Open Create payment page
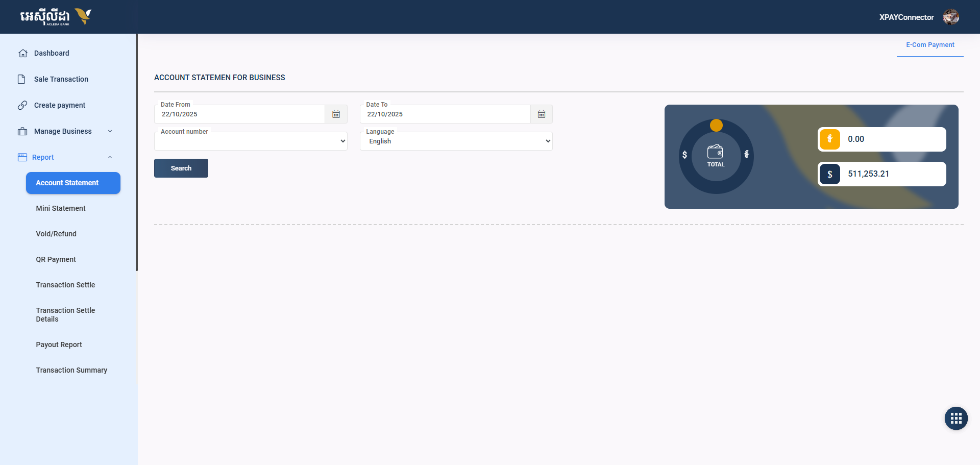The height and width of the screenshot is (465, 980). pyautogui.click(x=60, y=105)
